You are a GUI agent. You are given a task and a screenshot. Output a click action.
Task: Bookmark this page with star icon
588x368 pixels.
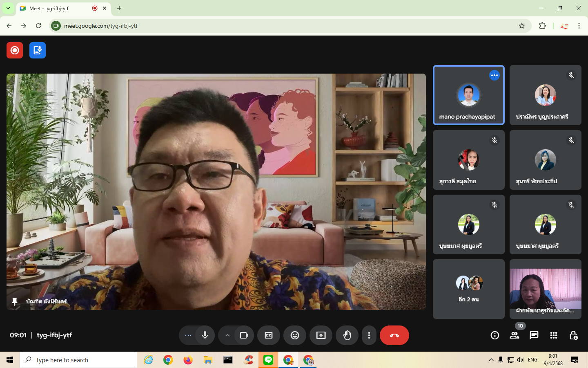click(522, 26)
